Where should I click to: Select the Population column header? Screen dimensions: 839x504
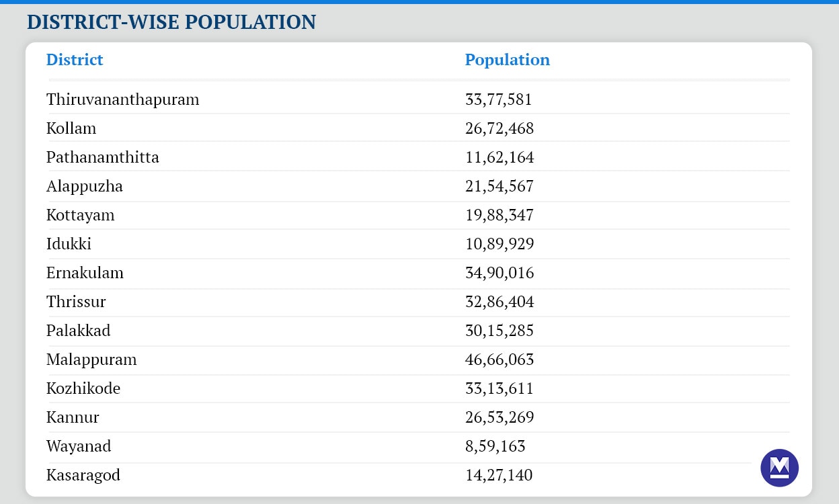(508, 60)
